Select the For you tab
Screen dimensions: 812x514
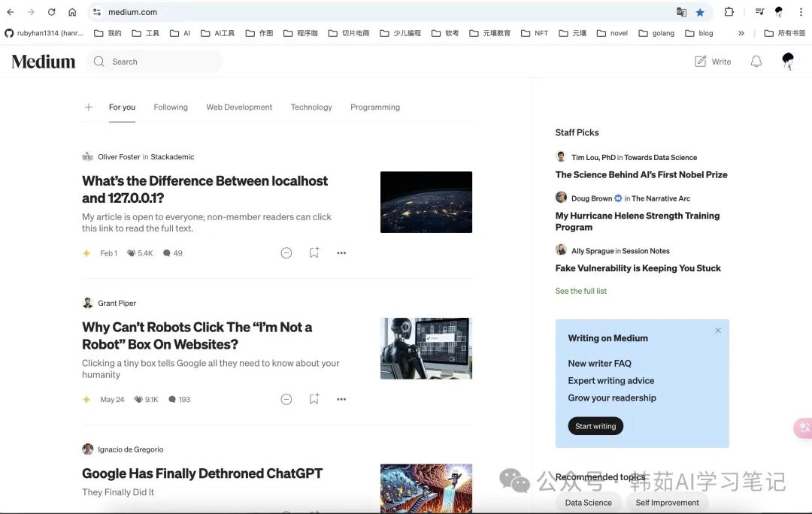coord(123,107)
